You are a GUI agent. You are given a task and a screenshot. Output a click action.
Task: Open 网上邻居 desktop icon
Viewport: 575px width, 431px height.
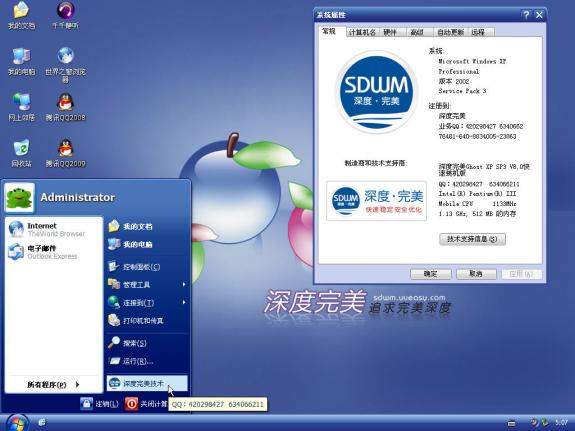pyautogui.click(x=21, y=107)
